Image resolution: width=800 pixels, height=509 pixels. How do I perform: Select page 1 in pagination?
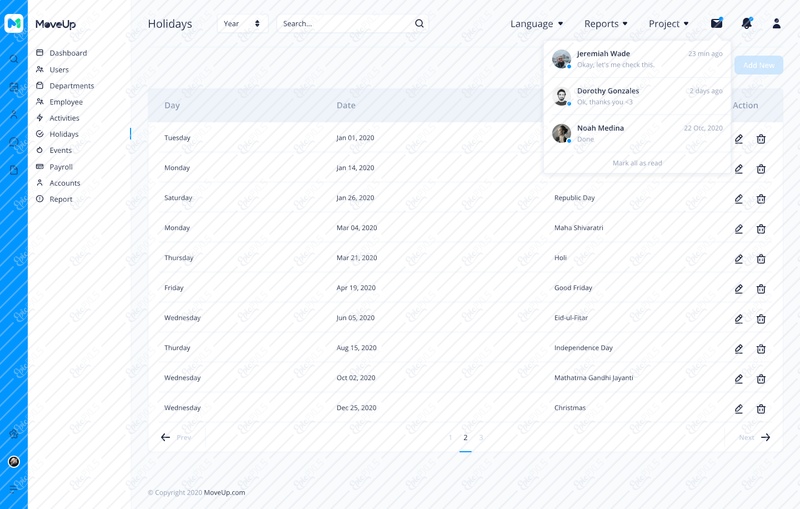(x=450, y=437)
